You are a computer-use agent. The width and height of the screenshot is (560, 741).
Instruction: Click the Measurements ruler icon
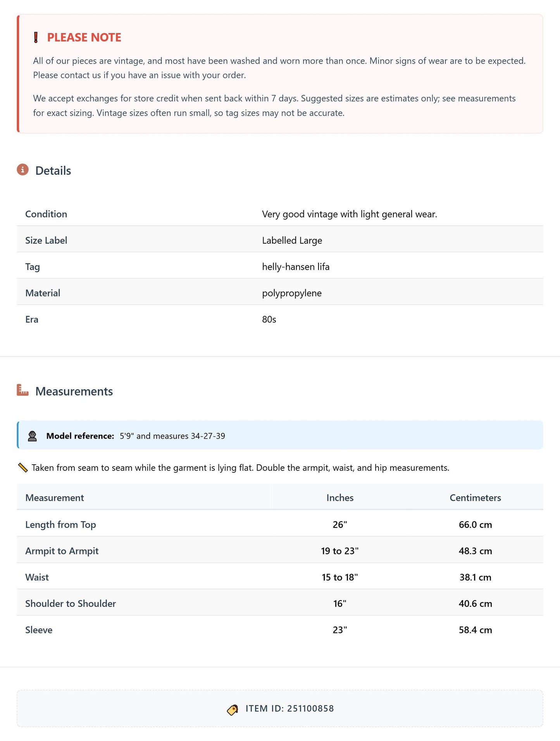(22, 390)
